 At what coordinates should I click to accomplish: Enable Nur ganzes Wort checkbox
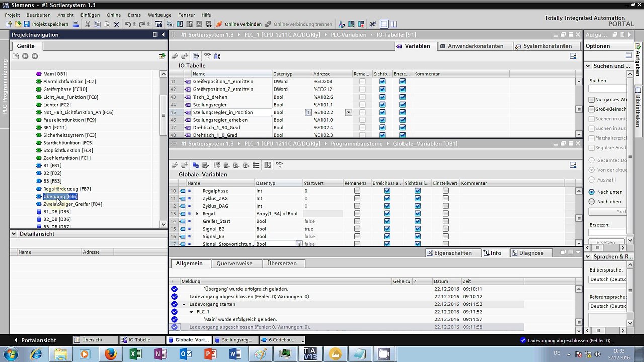pyautogui.click(x=592, y=100)
